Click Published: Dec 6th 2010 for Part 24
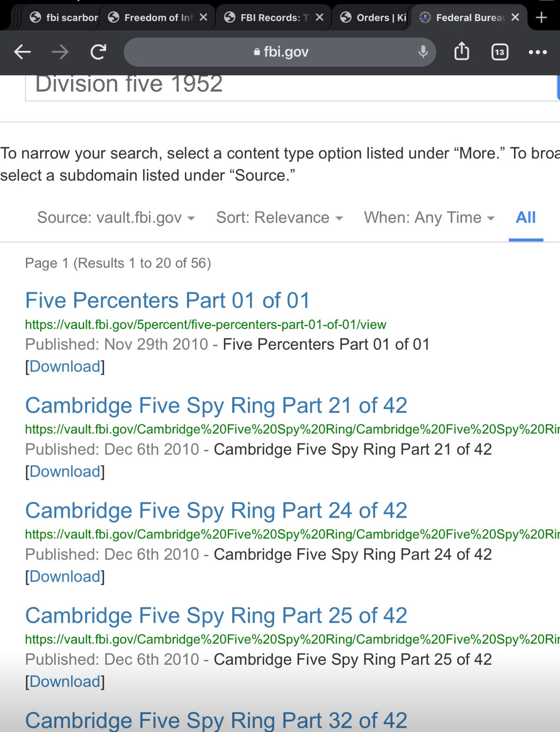 coord(112,555)
